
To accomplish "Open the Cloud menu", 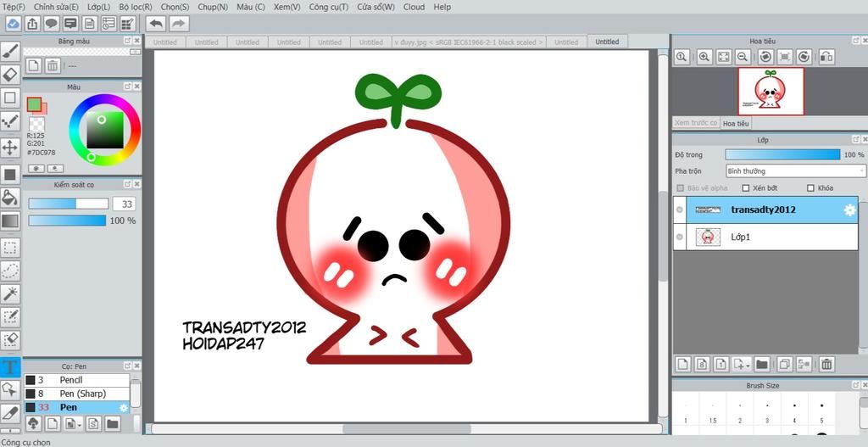I will point(414,7).
